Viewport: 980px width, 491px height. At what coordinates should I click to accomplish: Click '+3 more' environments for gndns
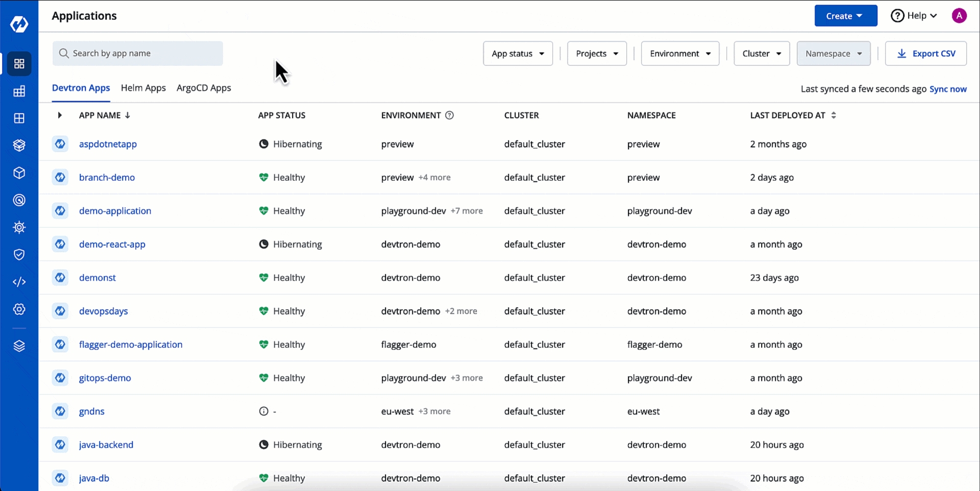[x=434, y=411]
